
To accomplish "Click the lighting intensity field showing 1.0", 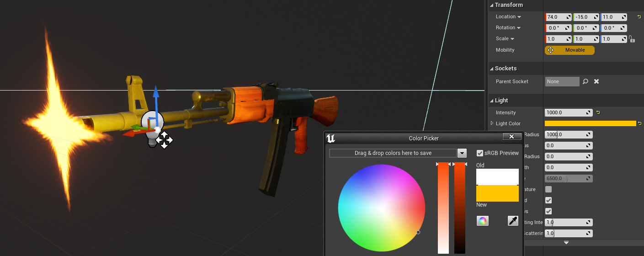I will 569,222.
